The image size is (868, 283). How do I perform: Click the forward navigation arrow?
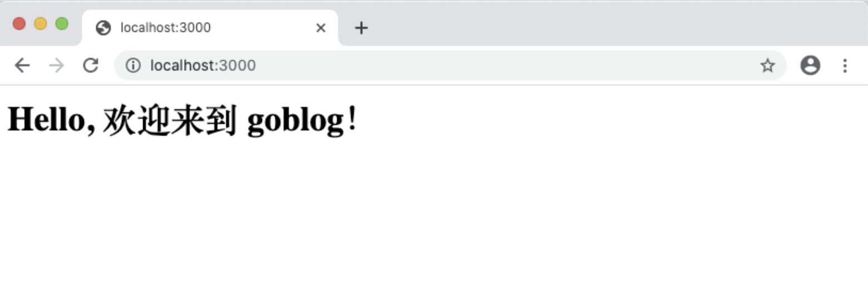[56, 66]
